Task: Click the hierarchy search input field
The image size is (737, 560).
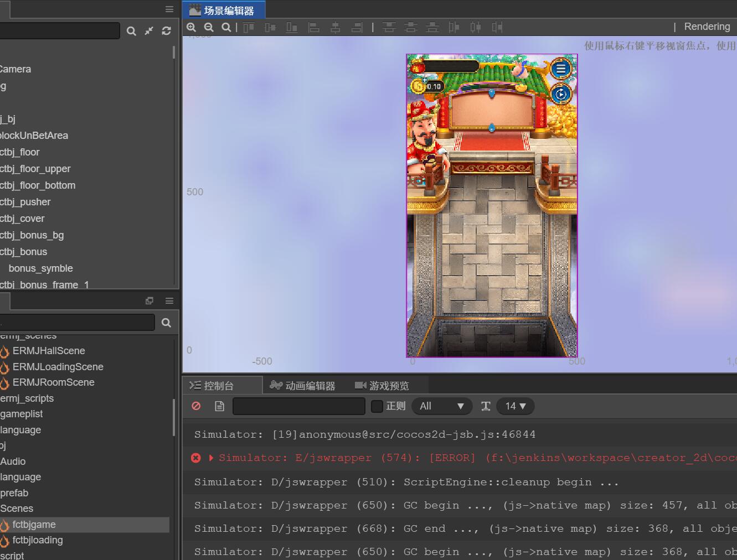Action: pyautogui.click(x=60, y=30)
